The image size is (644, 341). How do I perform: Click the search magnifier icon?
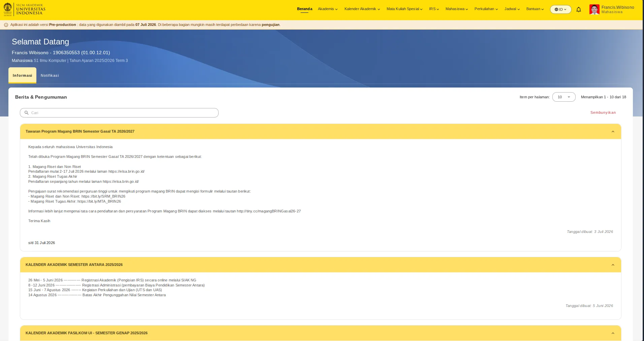point(26,113)
